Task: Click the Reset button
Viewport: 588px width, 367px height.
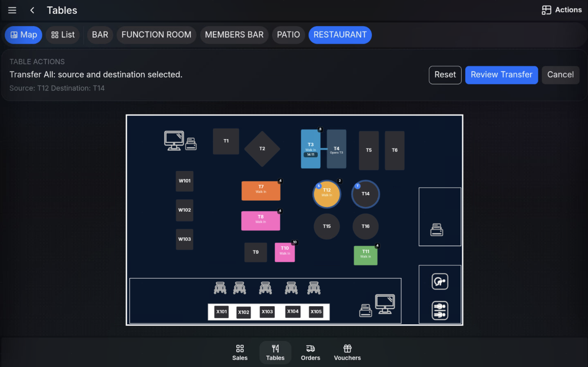Action: pyautogui.click(x=445, y=75)
